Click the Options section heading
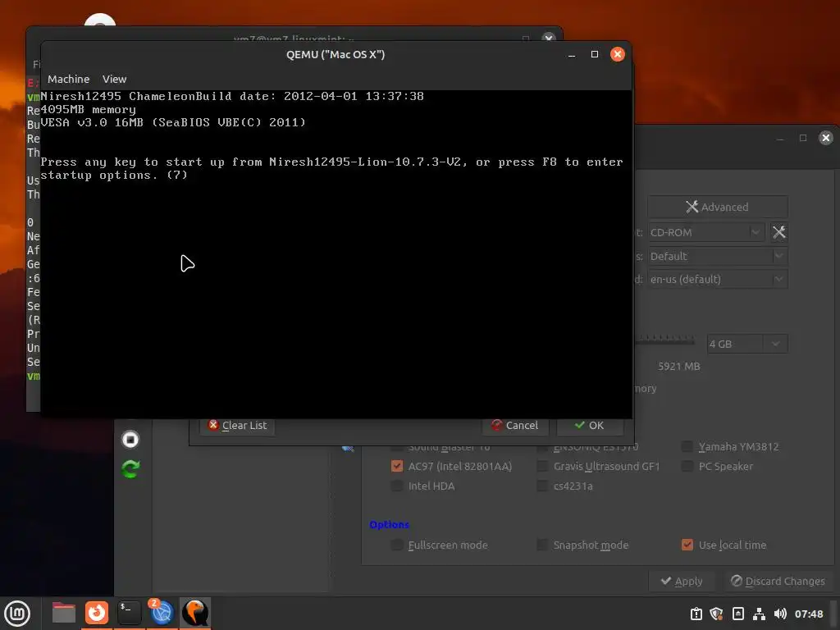 390,524
